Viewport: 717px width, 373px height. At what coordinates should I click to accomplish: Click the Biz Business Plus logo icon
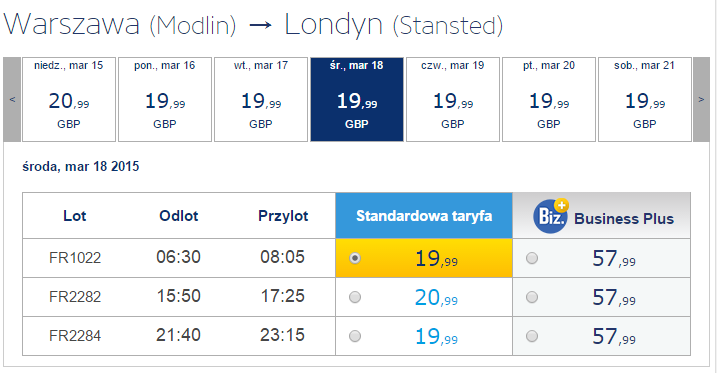[551, 216]
